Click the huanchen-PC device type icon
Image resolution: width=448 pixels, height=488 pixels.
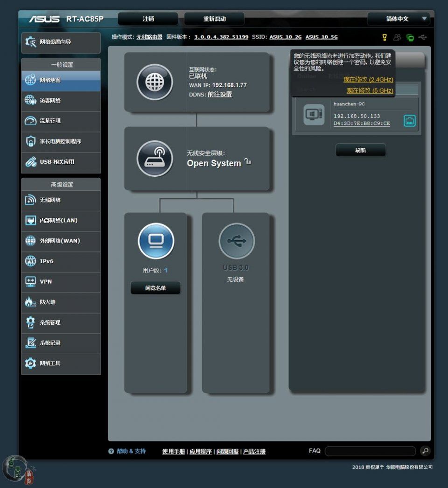314,114
